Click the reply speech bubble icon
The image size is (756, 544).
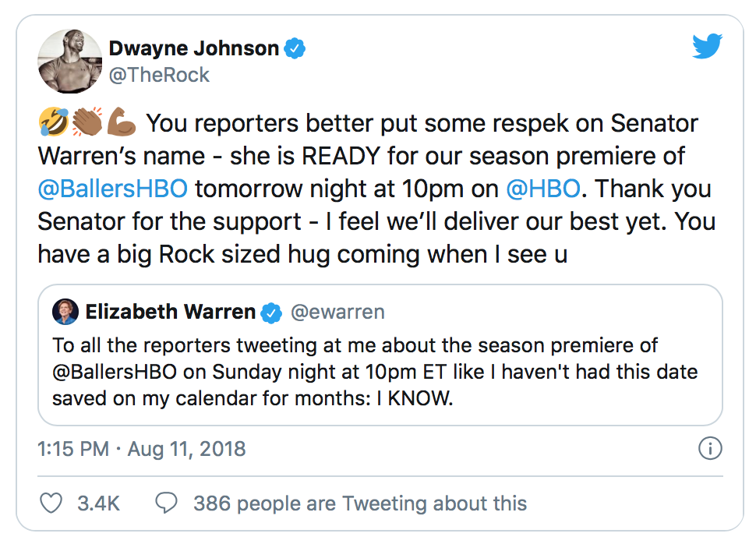[x=166, y=503]
